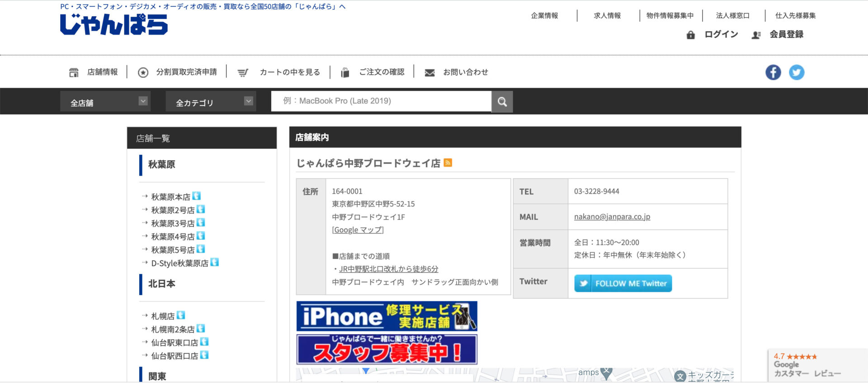Viewport: 868px width, 383px height.
Task: Select 秋葉原2号店 in store list
Action: tap(173, 210)
